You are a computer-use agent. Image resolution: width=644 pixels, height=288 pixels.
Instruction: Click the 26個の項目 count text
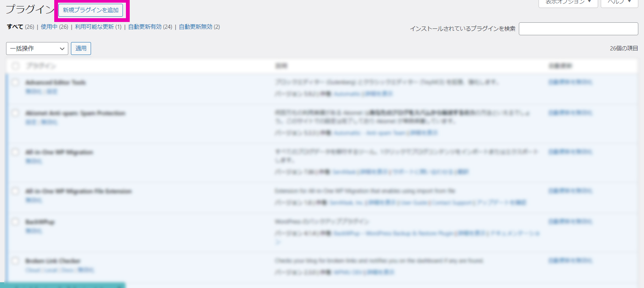tap(624, 49)
